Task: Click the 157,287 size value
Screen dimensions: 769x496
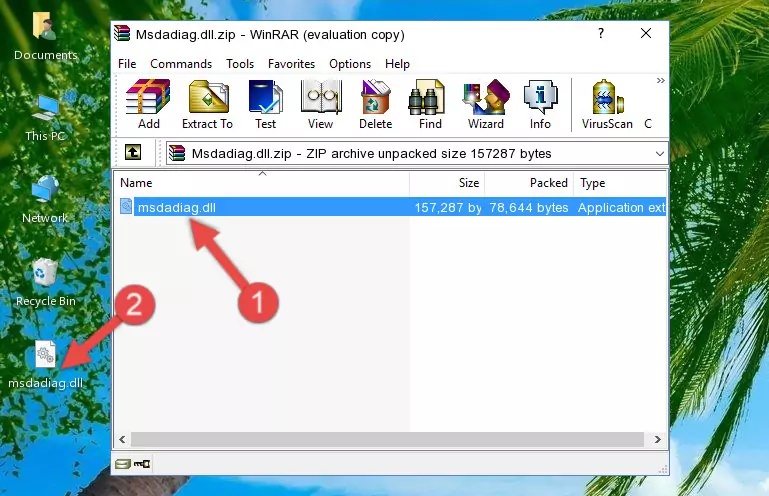Action: pos(448,208)
